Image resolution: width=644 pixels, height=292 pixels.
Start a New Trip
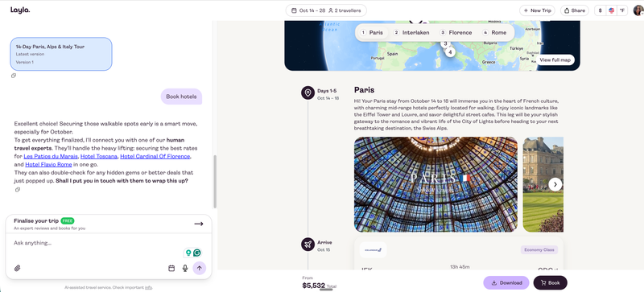click(x=537, y=10)
